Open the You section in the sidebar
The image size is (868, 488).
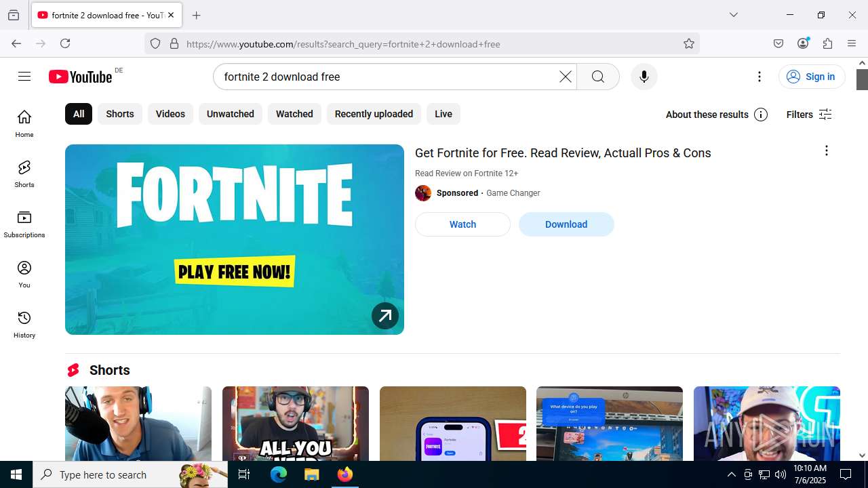click(x=24, y=274)
